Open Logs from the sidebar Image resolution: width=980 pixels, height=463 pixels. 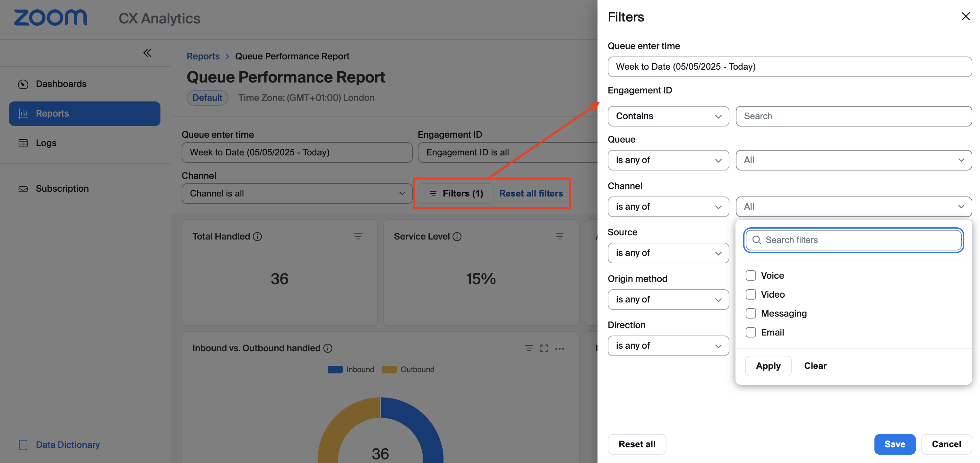(46, 143)
